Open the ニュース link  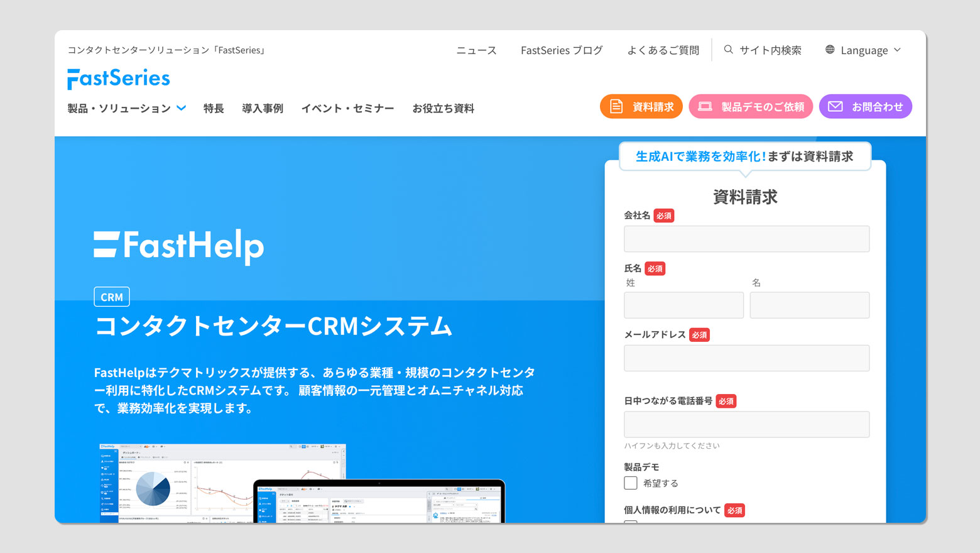[x=476, y=50]
